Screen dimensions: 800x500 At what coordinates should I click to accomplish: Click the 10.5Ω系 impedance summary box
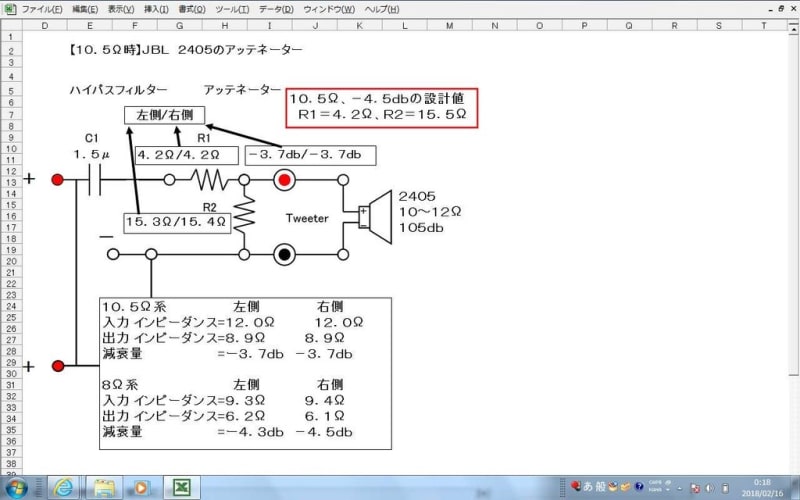[x=245, y=373]
